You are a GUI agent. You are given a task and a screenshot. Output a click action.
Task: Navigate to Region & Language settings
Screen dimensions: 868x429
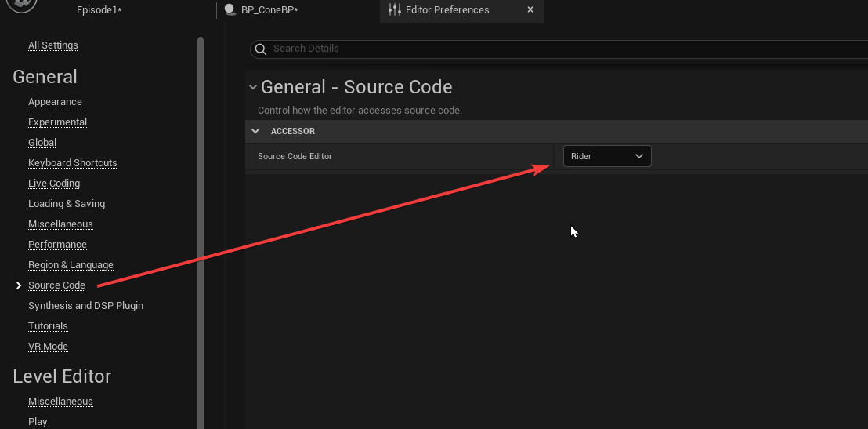[x=71, y=265]
